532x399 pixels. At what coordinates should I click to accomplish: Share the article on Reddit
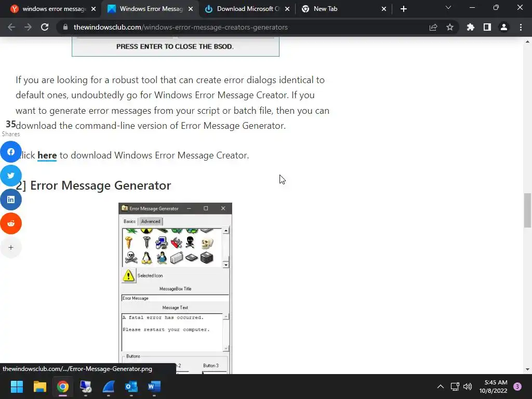pos(11,223)
